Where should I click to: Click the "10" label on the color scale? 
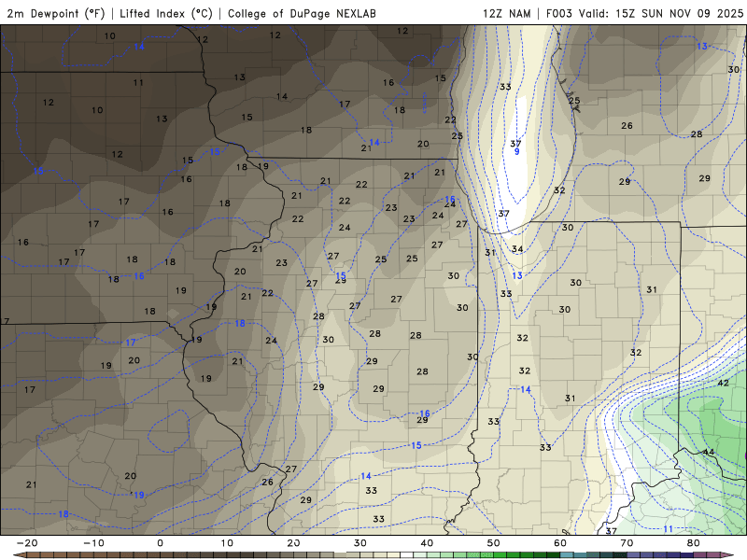(227, 543)
